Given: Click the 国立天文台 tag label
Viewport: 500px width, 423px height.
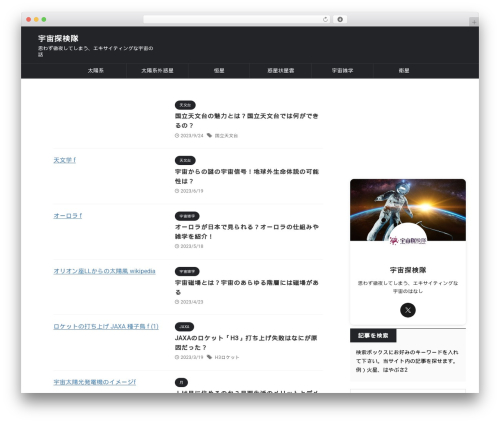Looking at the screenshot, I should [x=226, y=136].
